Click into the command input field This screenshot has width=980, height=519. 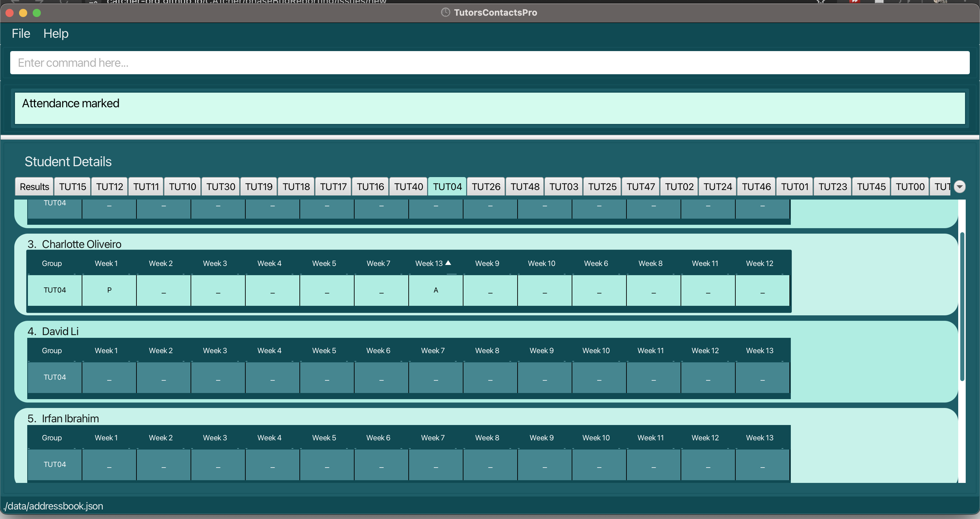pos(489,63)
